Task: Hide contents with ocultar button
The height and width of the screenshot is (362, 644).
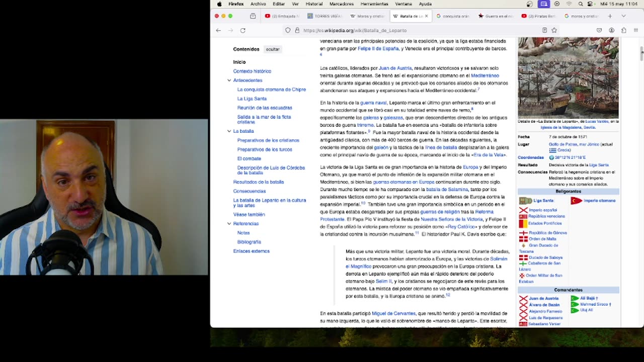Action: click(273, 49)
